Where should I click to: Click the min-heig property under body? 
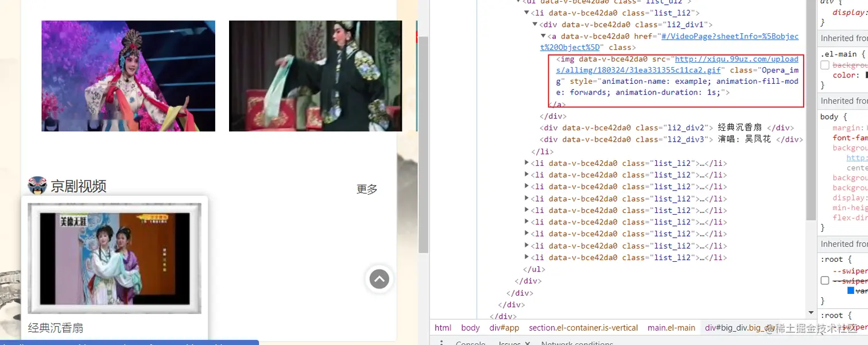click(850, 208)
